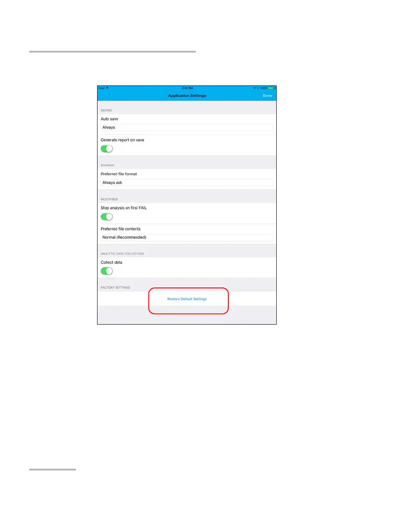Open the Auto save 'Always' dropdown
420x510 pixels.
click(187, 127)
